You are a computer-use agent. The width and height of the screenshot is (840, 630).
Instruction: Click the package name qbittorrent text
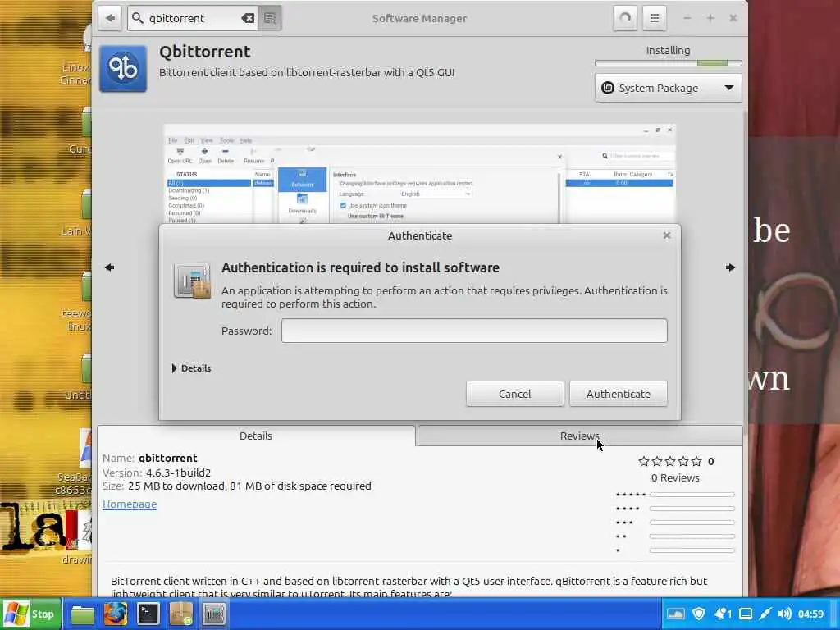tap(168, 459)
